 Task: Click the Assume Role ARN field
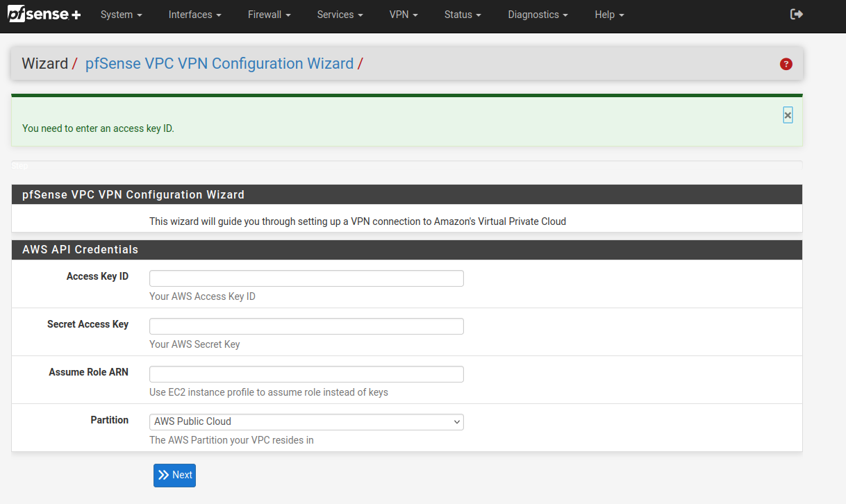click(x=306, y=374)
